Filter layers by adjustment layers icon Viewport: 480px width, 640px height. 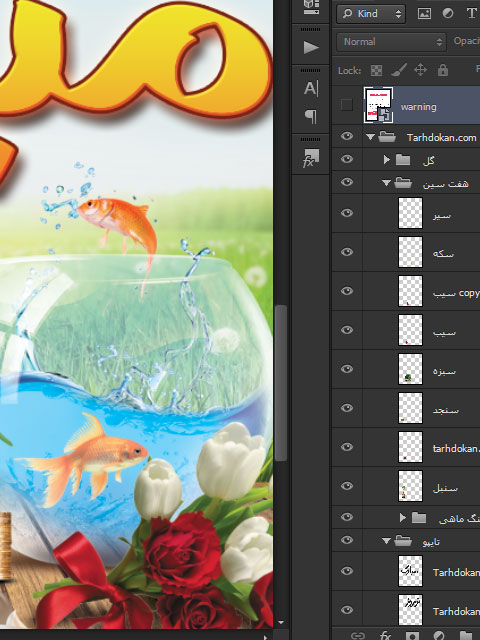(x=448, y=13)
